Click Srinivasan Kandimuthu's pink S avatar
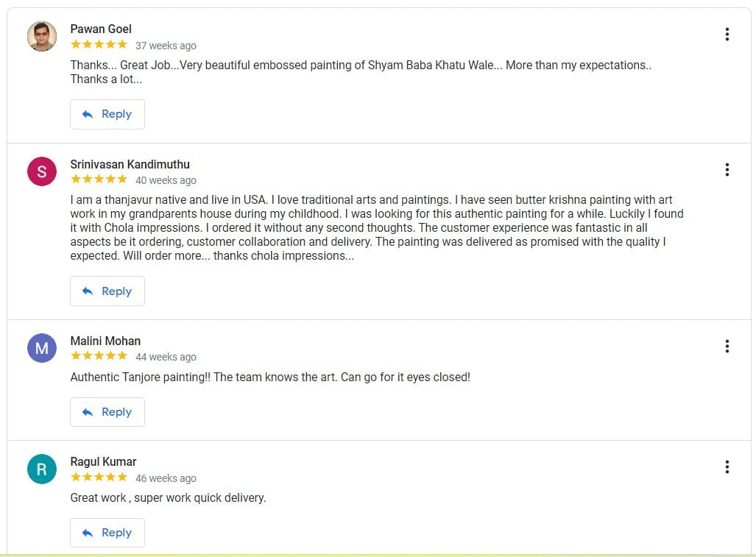This screenshot has height=557, width=756. tap(42, 171)
